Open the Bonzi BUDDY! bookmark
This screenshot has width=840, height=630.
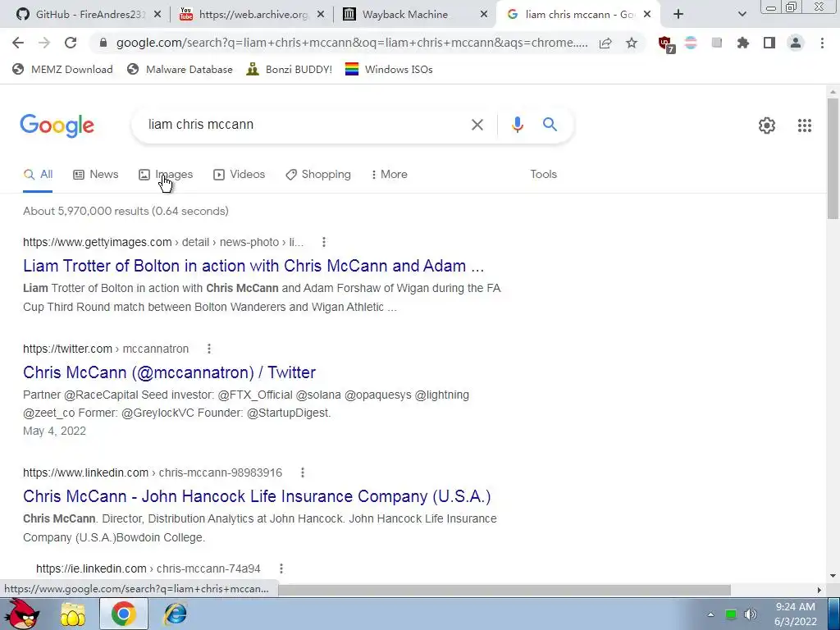tap(290, 69)
